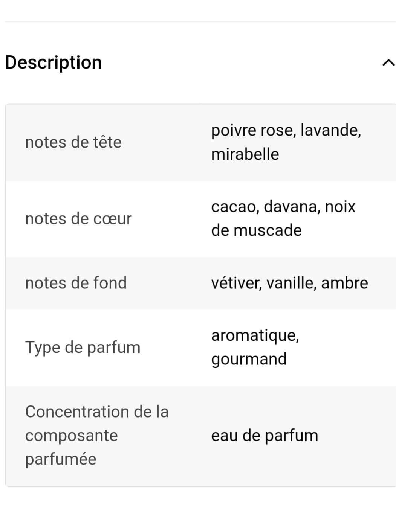Select the "notes de tête" label
The height and width of the screenshot is (532, 396).
(73, 142)
